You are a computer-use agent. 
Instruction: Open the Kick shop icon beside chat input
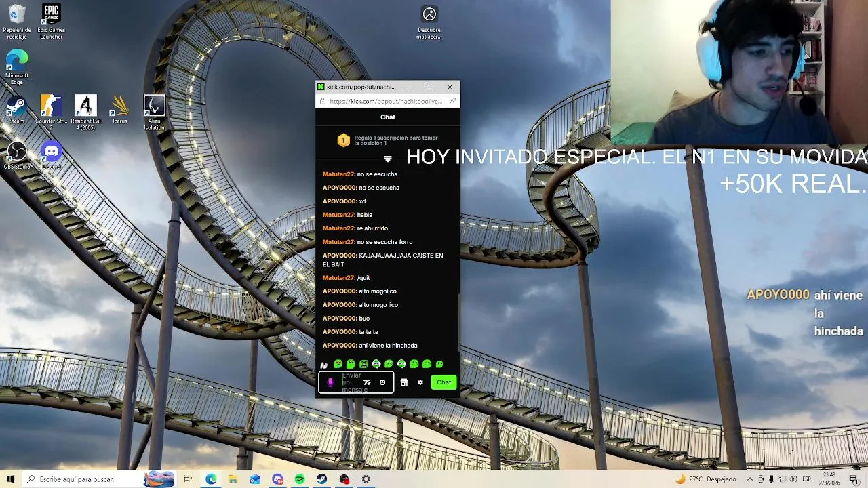coord(404,382)
